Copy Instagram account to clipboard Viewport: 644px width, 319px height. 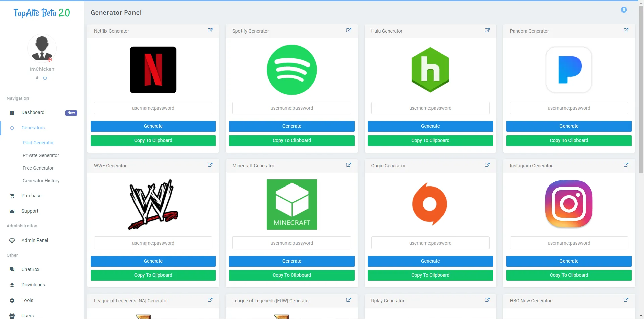(569, 275)
